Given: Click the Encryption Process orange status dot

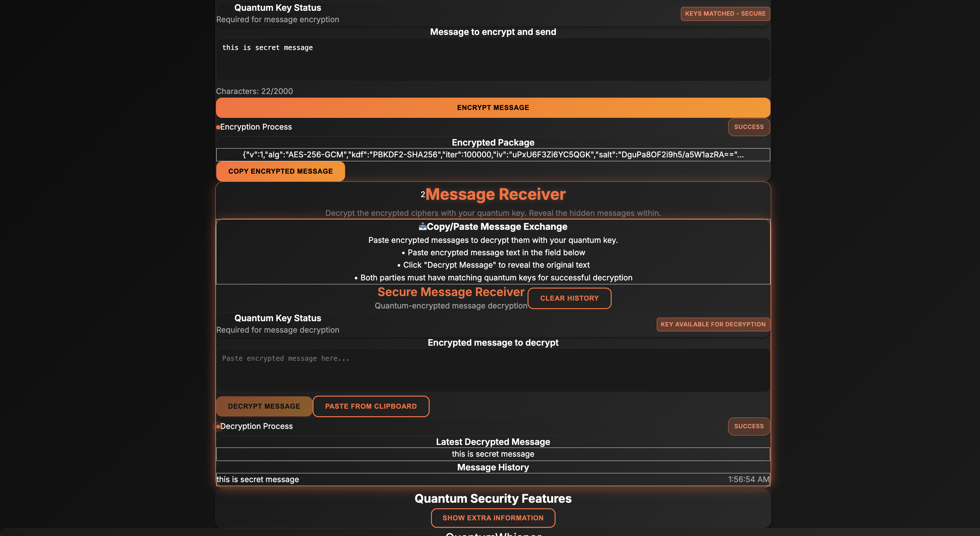Looking at the screenshot, I should tap(218, 127).
